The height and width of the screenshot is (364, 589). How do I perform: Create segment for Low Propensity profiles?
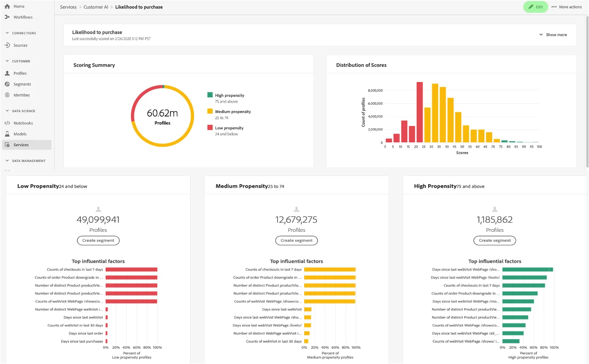click(98, 240)
